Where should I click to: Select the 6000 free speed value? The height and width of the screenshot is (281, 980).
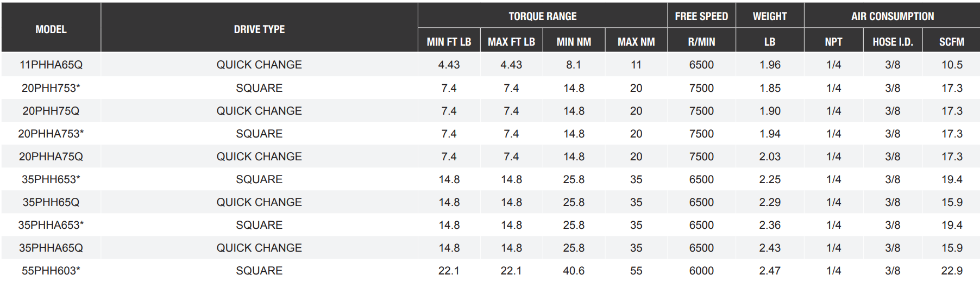click(x=701, y=271)
